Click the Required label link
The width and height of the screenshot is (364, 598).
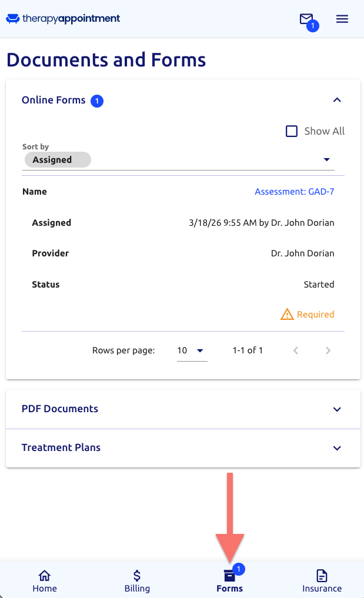[316, 314]
